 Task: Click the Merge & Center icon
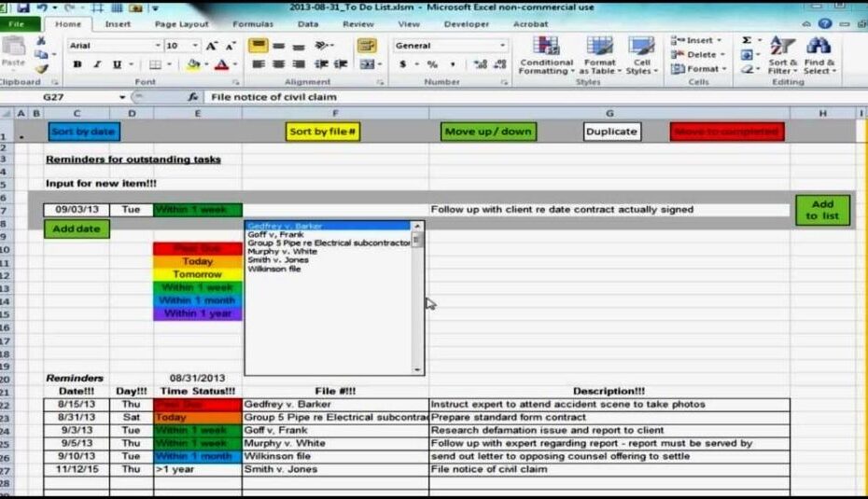pyautogui.click(x=367, y=64)
